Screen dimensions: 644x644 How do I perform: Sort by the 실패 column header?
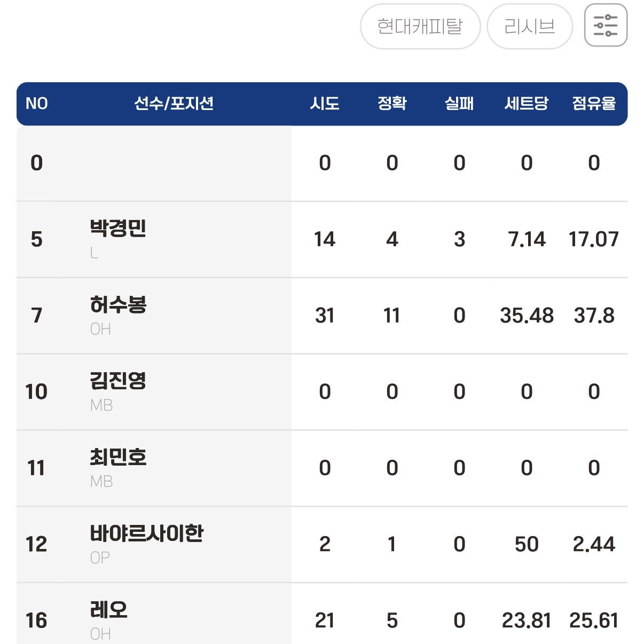click(459, 103)
